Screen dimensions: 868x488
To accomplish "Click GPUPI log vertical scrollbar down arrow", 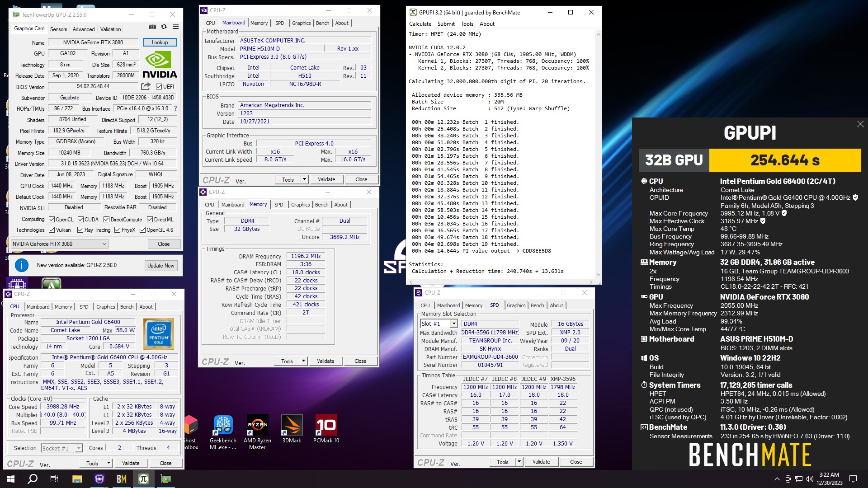I will tap(599, 275).
